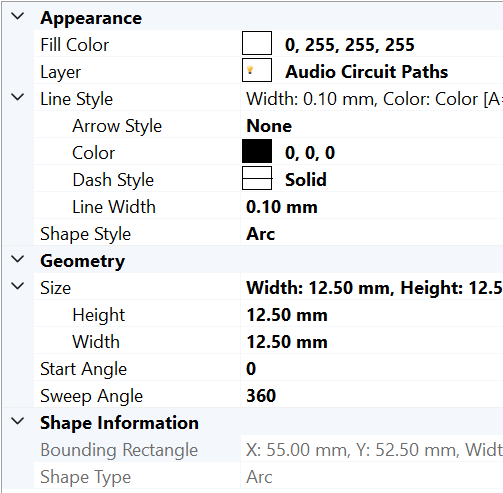Collapse the Geometry section
The height and width of the screenshot is (493, 503).
point(17,259)
